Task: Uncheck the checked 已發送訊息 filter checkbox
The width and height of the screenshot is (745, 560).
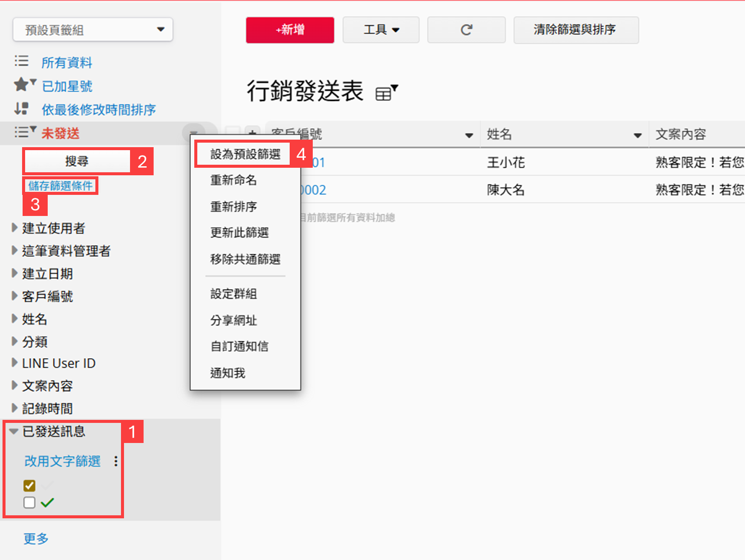Action: [x=30, y=486]
